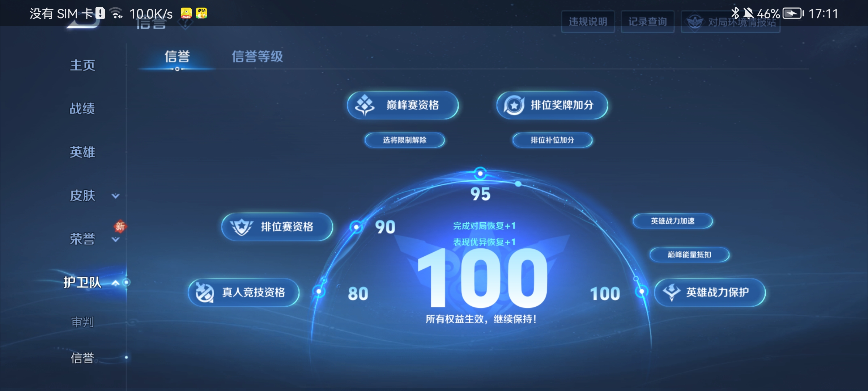Click the 排位赛资格 shield icon
This screenshot has width=868, height=391.
coord(242,227)
